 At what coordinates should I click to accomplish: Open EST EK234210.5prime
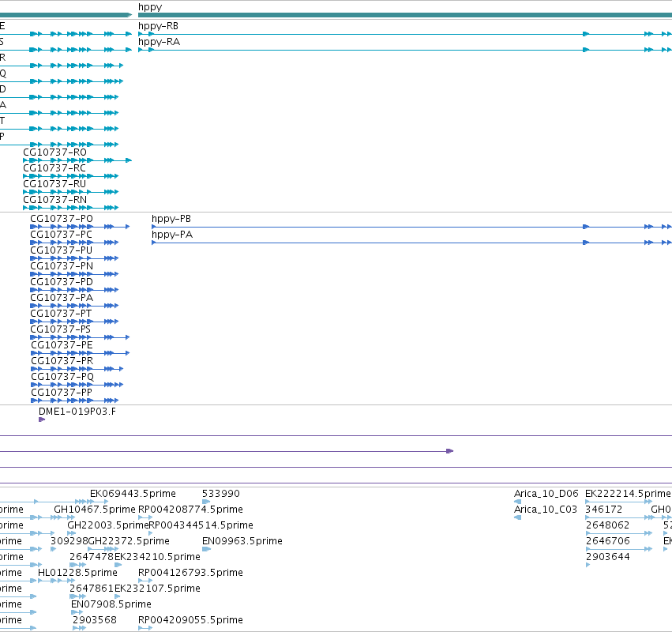pos(157,557)
